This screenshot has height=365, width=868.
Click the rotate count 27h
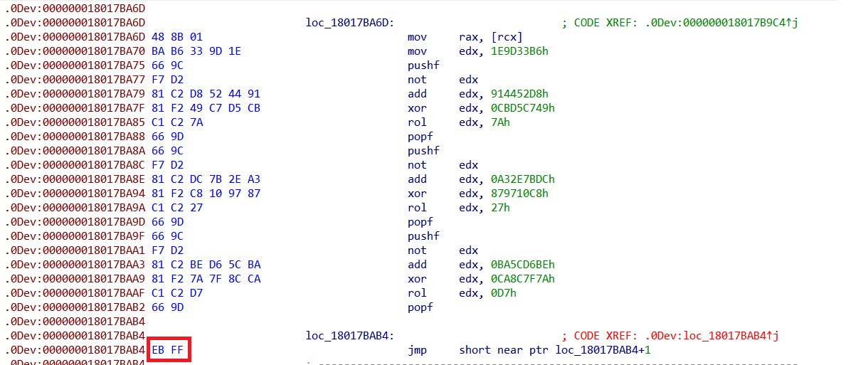pos(500,208)
